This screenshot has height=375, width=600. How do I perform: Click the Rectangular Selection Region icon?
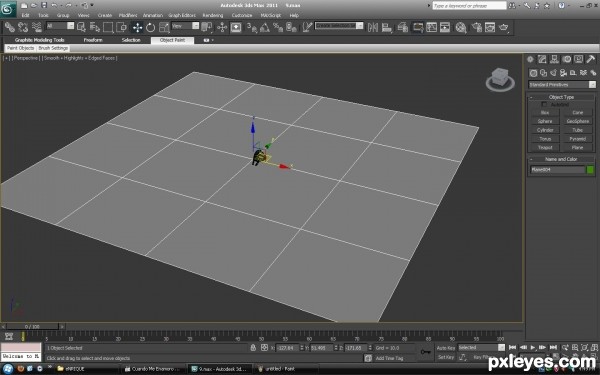tap(108, 27)
